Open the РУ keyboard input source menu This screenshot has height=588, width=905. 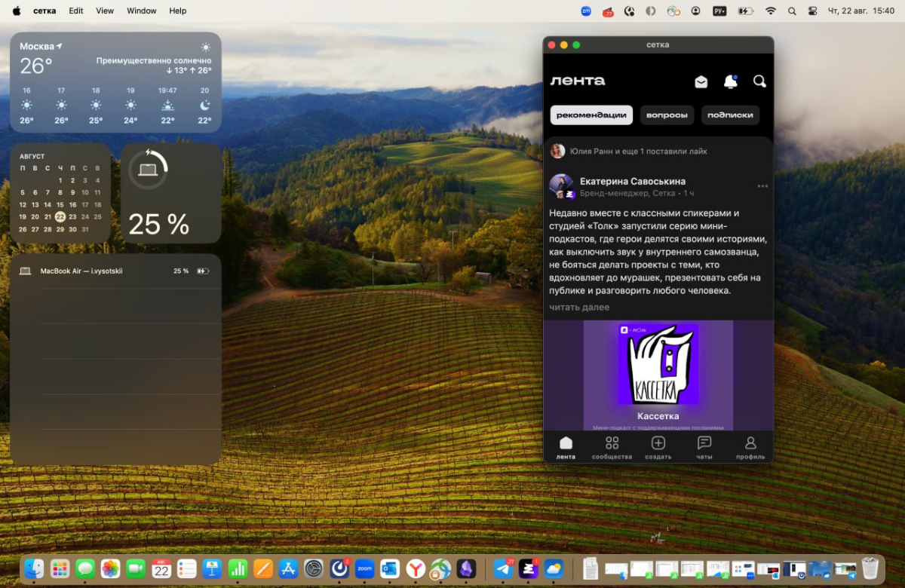click(719, 11)
